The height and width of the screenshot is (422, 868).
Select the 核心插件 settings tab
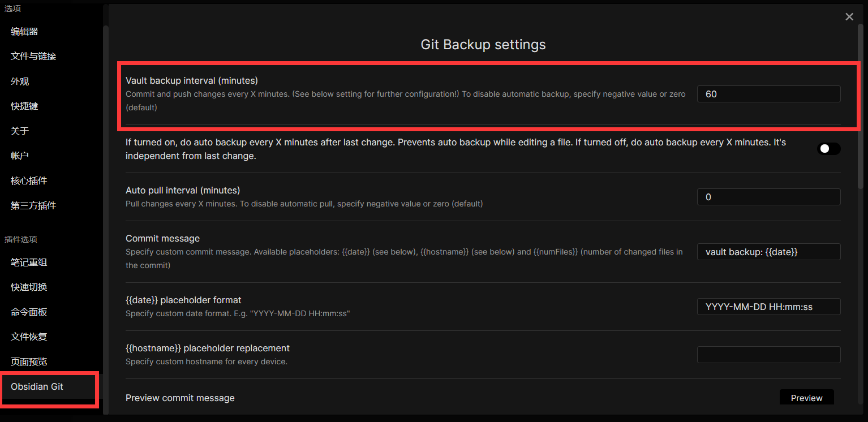pyautogui.click(x=29, y=181)
